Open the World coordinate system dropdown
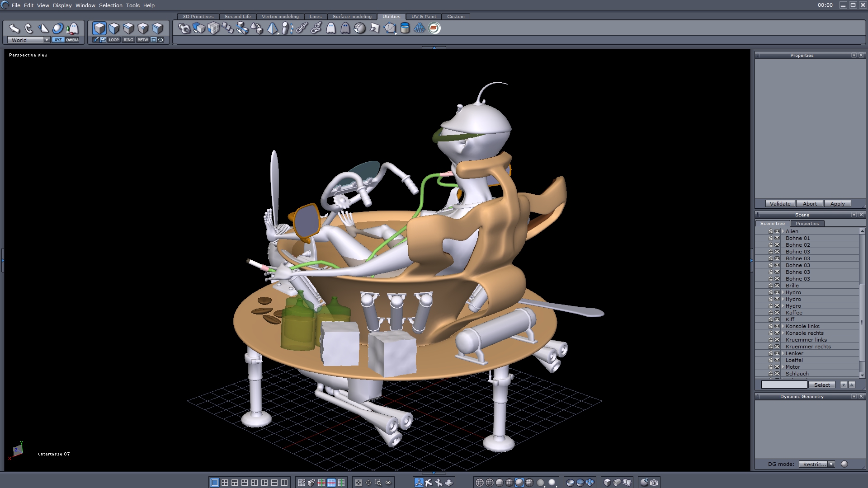868x488 pixels. [x=46, y=40]
